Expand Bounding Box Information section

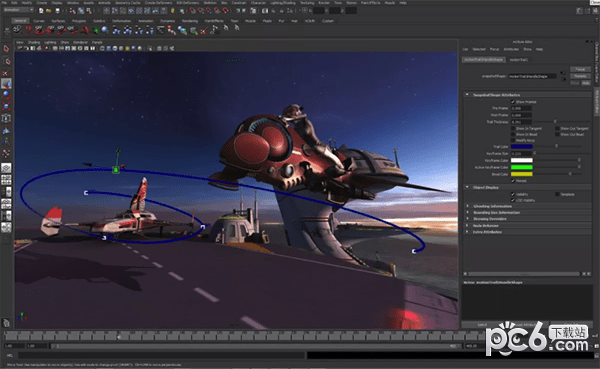point(467,212)
